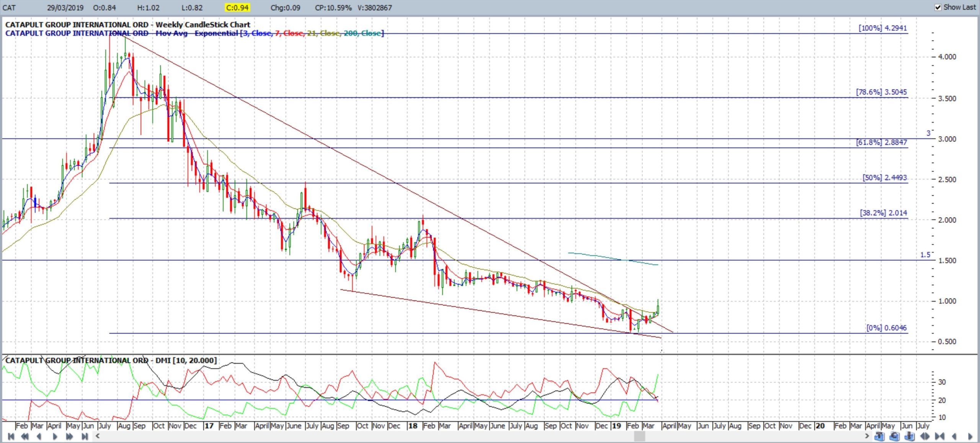The width and height of the screenshot is (980, 443).
Task: Click the bottom-right left-arrow icon
Action: click(954, 436)
